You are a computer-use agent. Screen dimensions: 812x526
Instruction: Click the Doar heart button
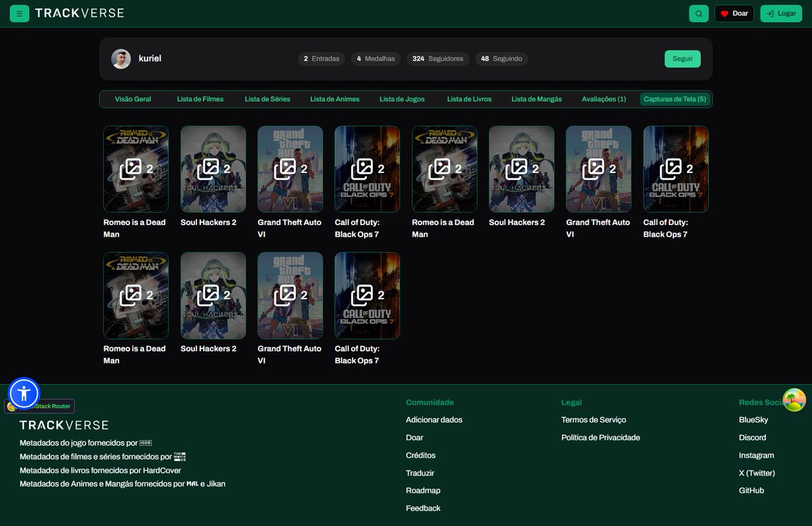pyautogui.click(x=734, y=14)
